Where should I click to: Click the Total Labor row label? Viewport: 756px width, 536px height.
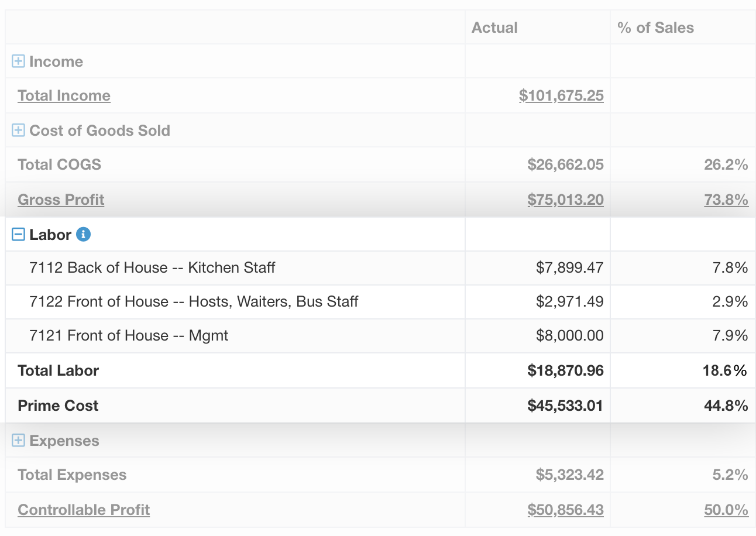(59, 370)
